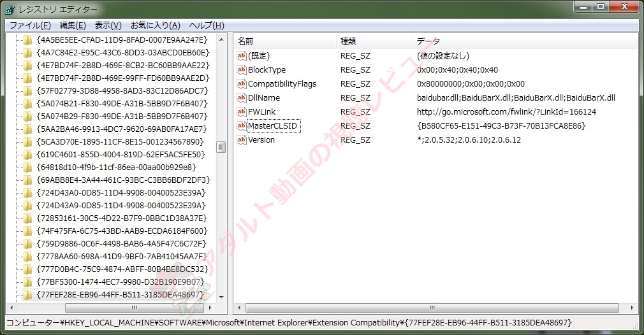Open the ヘルプ(H) menu

[x=207, y=25]
